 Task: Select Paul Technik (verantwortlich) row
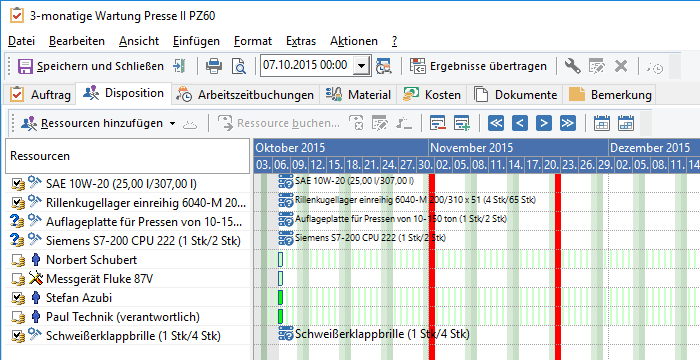(127, 317)
